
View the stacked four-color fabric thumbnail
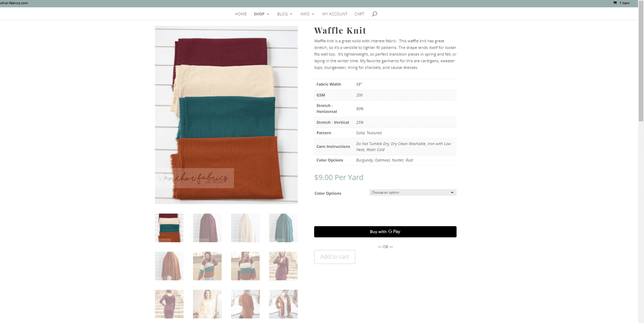(169, 228)
